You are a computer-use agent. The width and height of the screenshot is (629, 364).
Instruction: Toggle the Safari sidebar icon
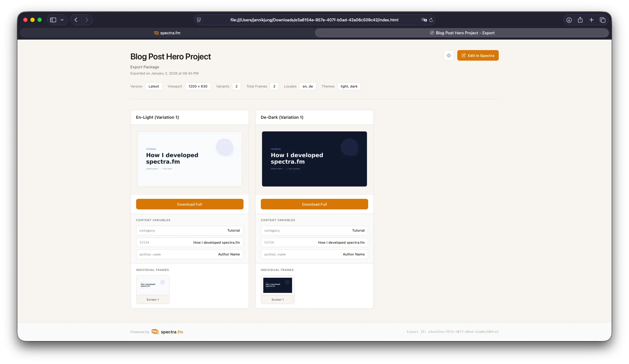coord(53,19)
